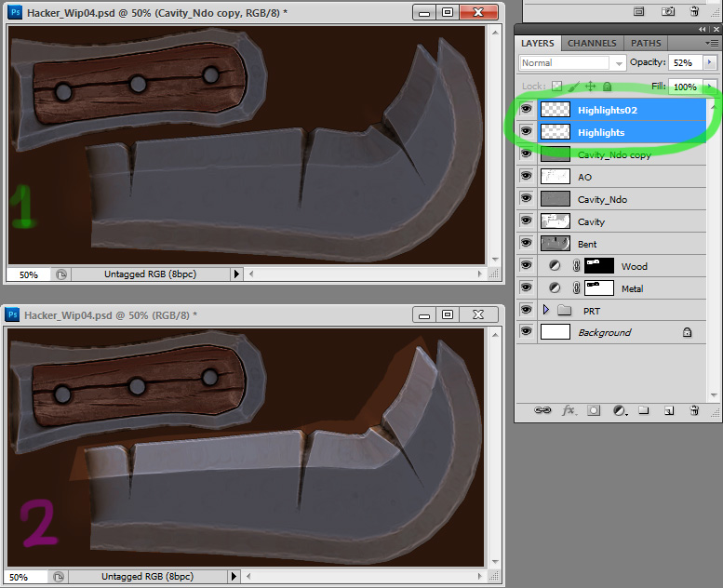Click the link layers icon at panel bottom
The height and width of the screenshot is (588, 723).
click(x=542, y=410)
